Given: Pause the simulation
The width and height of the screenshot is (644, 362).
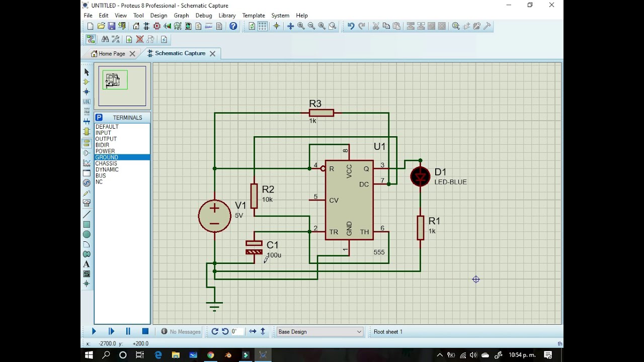Looking at the screenshot, I should [x=128, y=331].
